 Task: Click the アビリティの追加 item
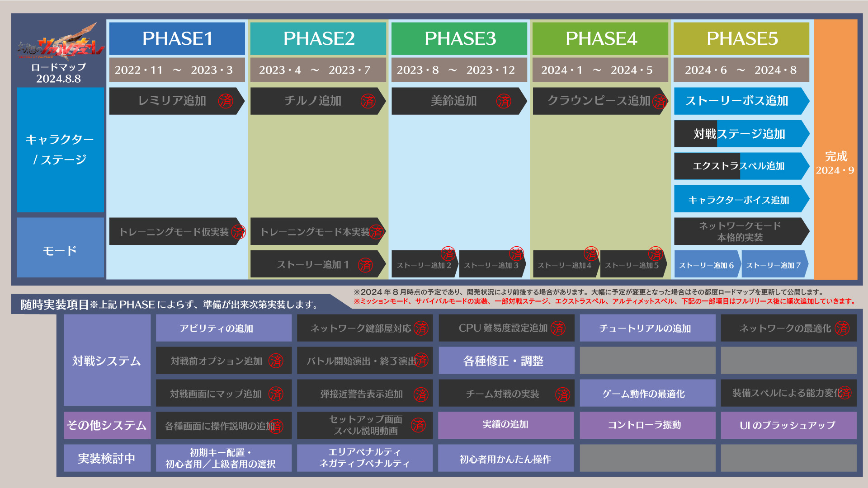coord(224,328)
